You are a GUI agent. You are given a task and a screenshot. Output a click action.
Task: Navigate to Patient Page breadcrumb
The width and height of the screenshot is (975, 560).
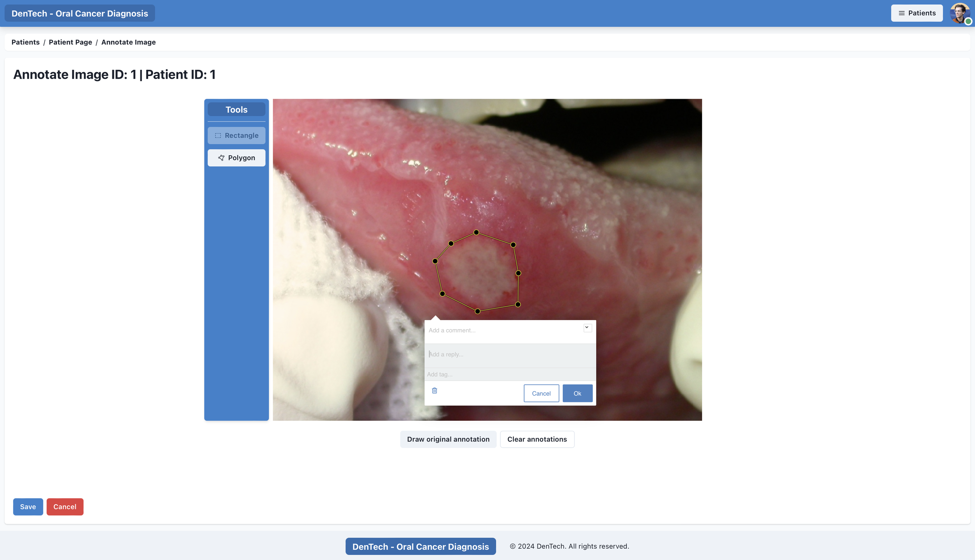click(x=70, y=42)
